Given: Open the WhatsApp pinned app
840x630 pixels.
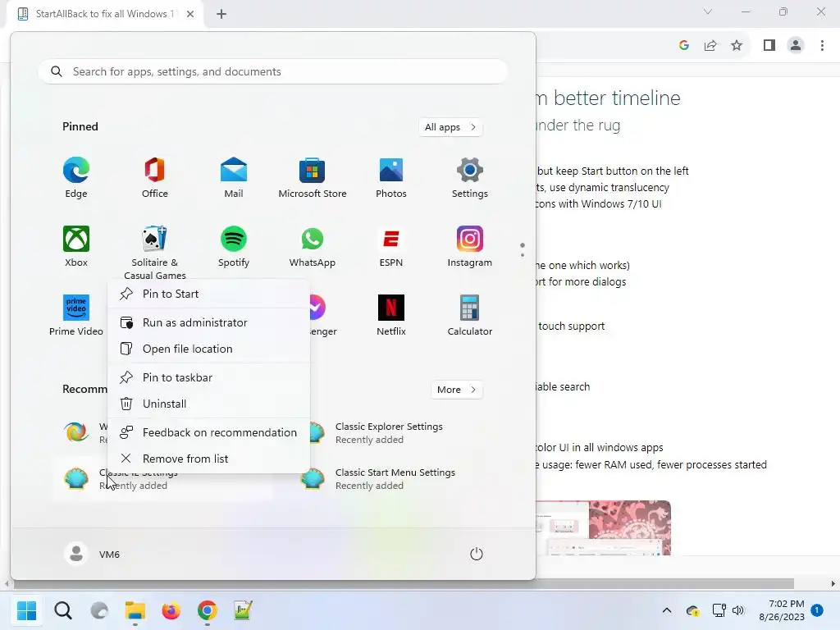Looking at the screenshot, I should coord(313,247).
